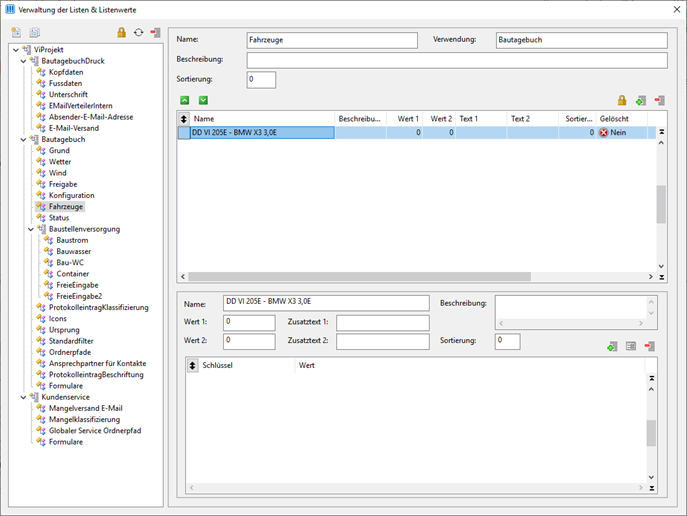This screenshot has width=687, height=516.
Task: Click the Wert 2 input field
Action: click(x=249, y=342)
